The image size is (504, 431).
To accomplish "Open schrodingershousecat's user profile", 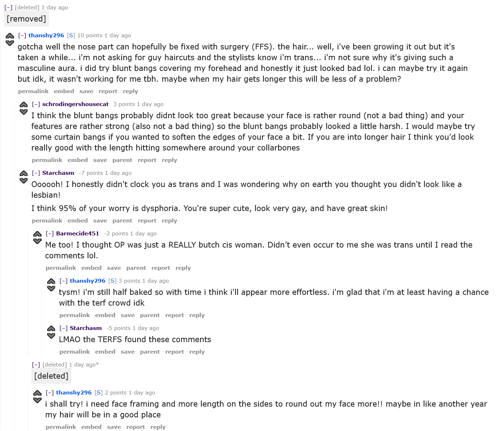I will 75,104.
